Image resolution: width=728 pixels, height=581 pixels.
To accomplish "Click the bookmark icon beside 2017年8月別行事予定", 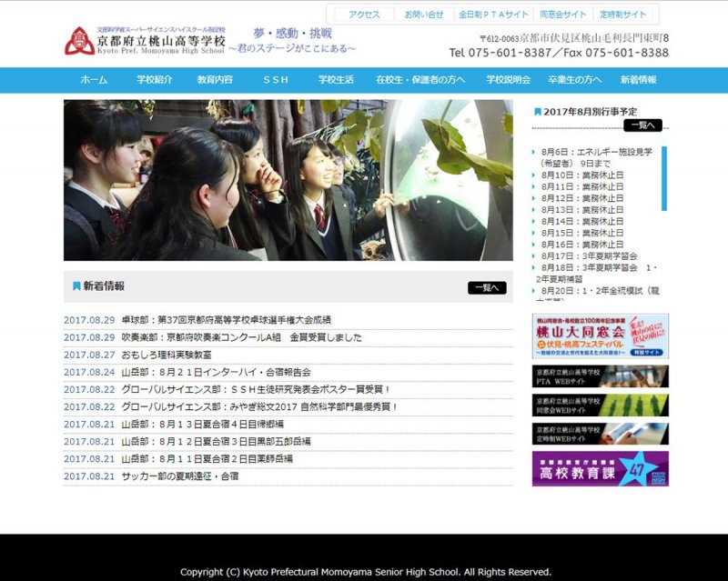I will [537, 111].
